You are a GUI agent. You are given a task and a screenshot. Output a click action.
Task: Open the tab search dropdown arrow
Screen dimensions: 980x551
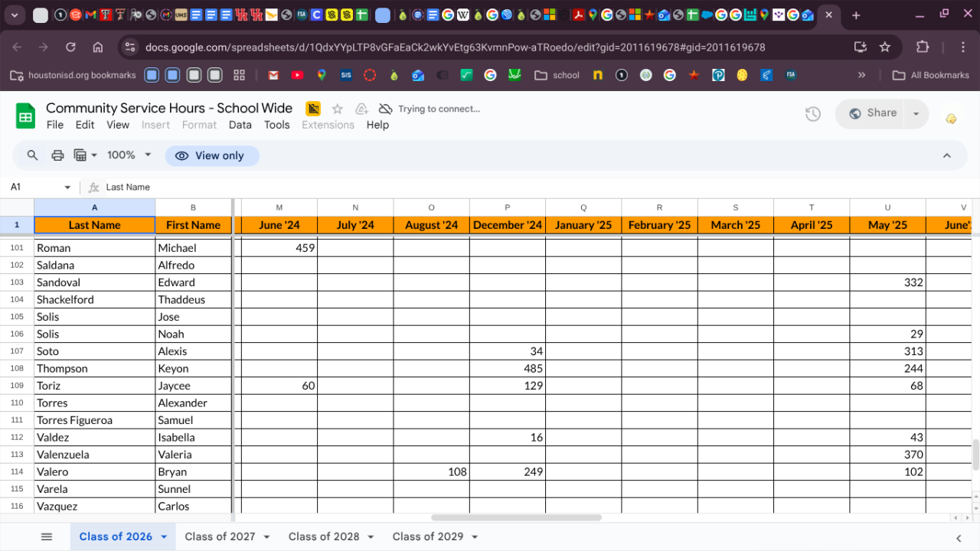pyautogui.click(x=15, y=15)
